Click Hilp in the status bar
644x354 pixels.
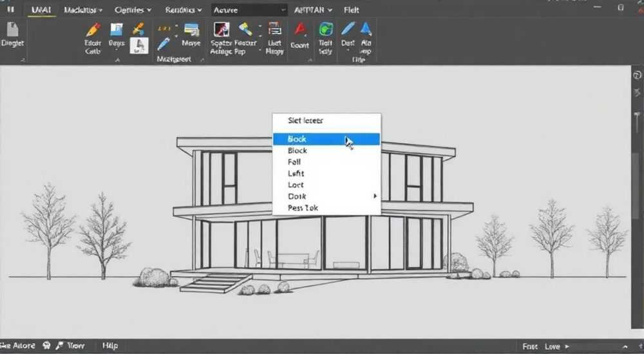pyautogui.click(x=110, y=346)
